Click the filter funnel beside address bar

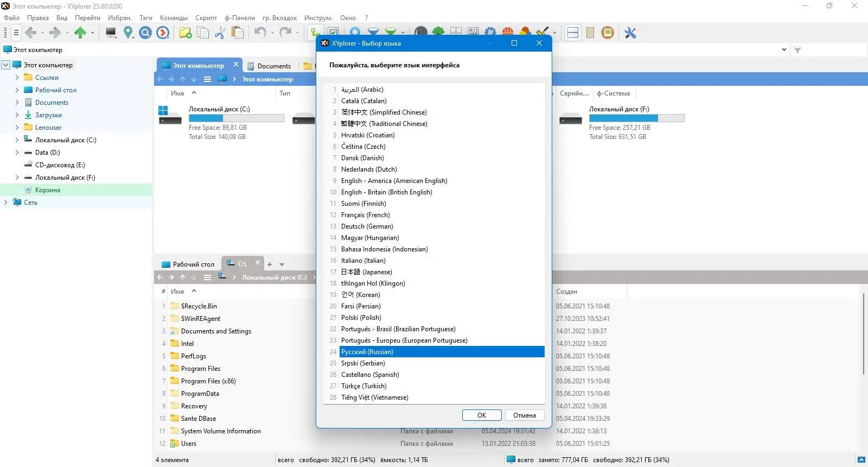(797, 50)
